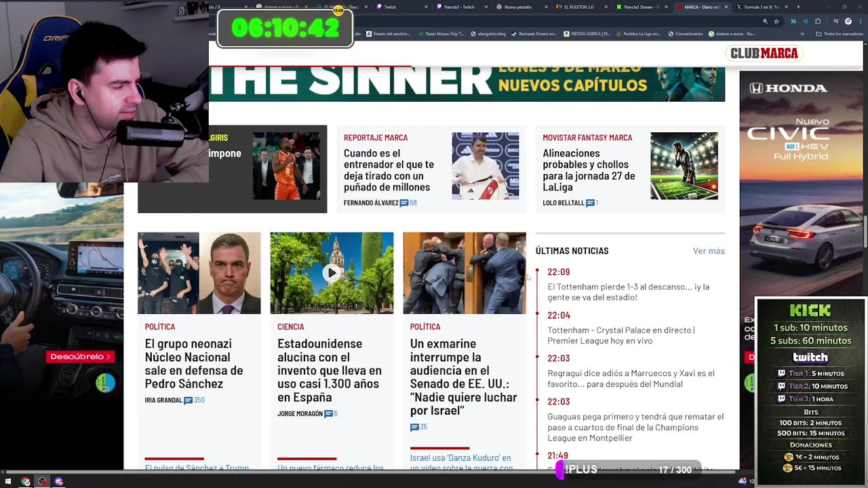Open Estado del servicio bookmark
Viewport: 868px width, 488px height.
[388, 34]
